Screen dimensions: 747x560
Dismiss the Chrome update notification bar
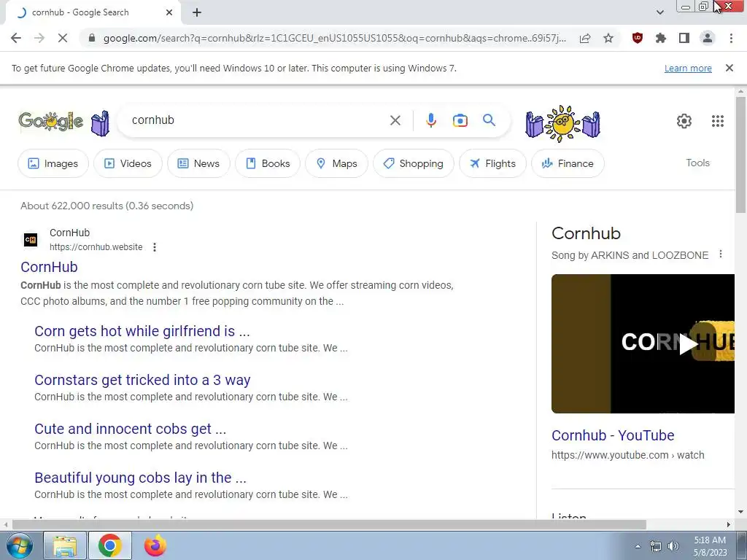click(729, 68)
